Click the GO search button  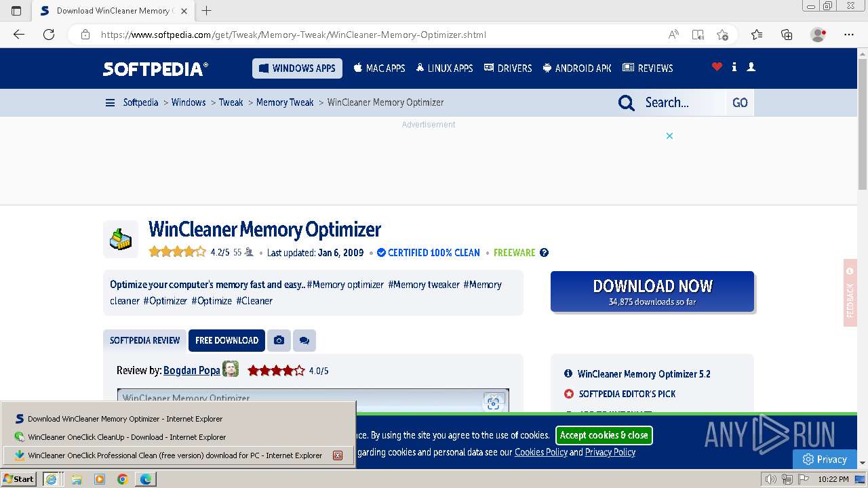coord(740,103)
